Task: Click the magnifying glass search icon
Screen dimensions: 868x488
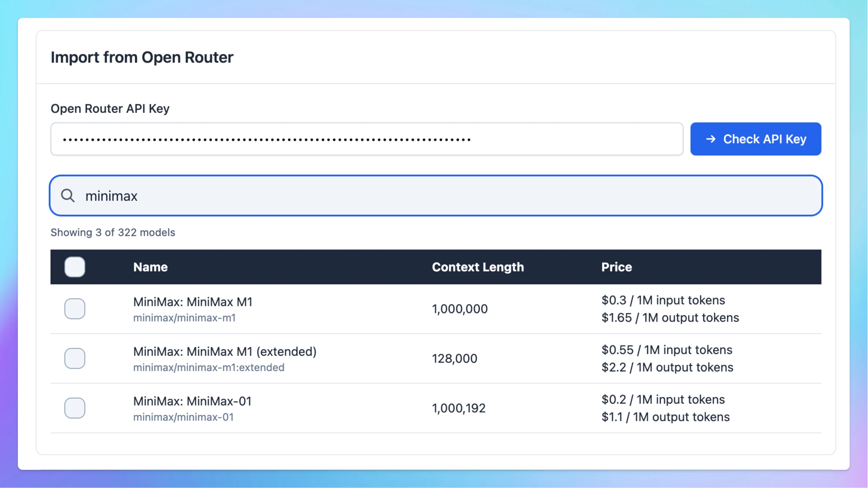Action: 68,196
